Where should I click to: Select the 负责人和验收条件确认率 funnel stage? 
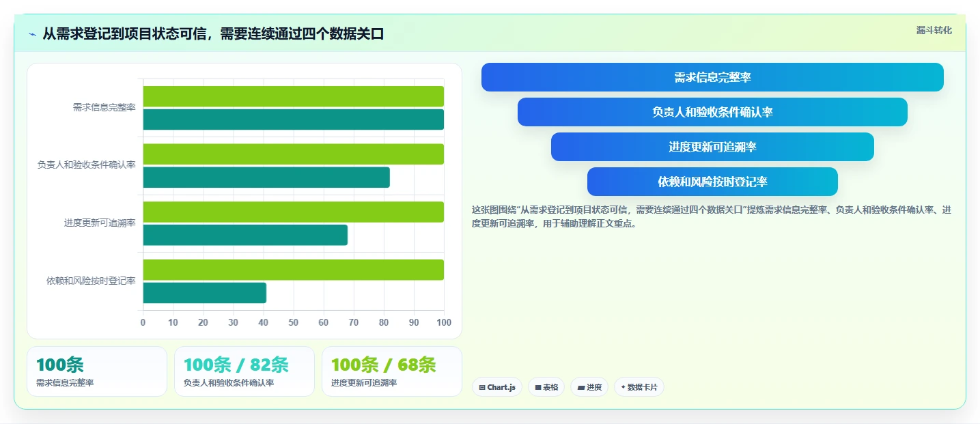coord(712,112)
